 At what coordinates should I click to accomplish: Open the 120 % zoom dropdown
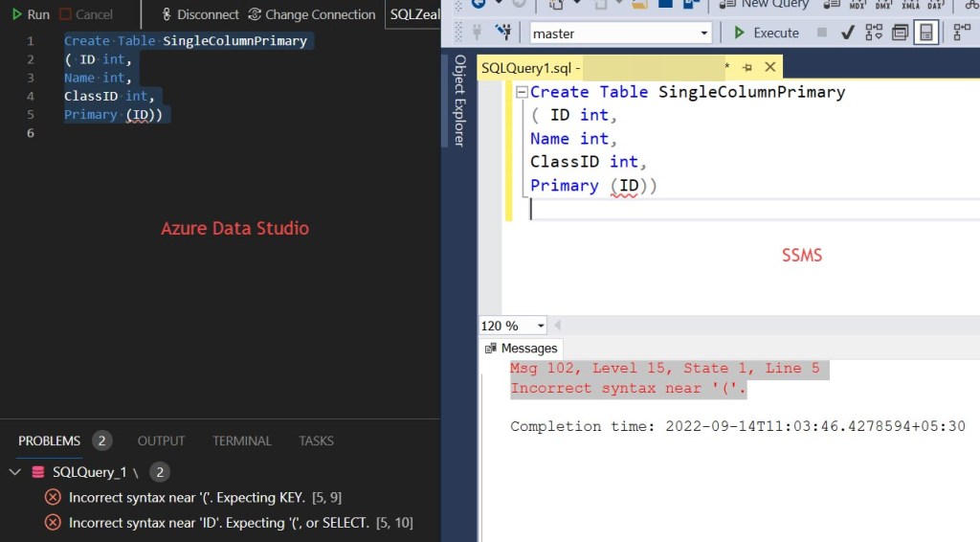540,327
